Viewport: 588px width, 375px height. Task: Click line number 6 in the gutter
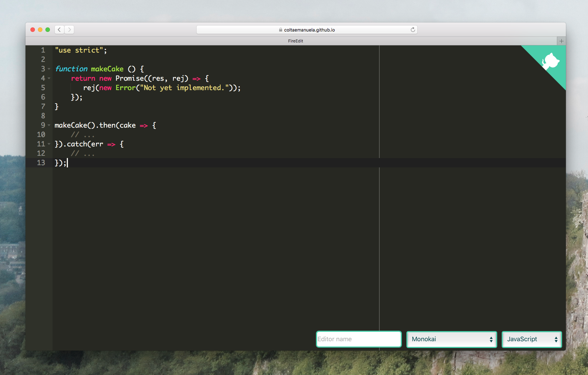coord(43,97)
